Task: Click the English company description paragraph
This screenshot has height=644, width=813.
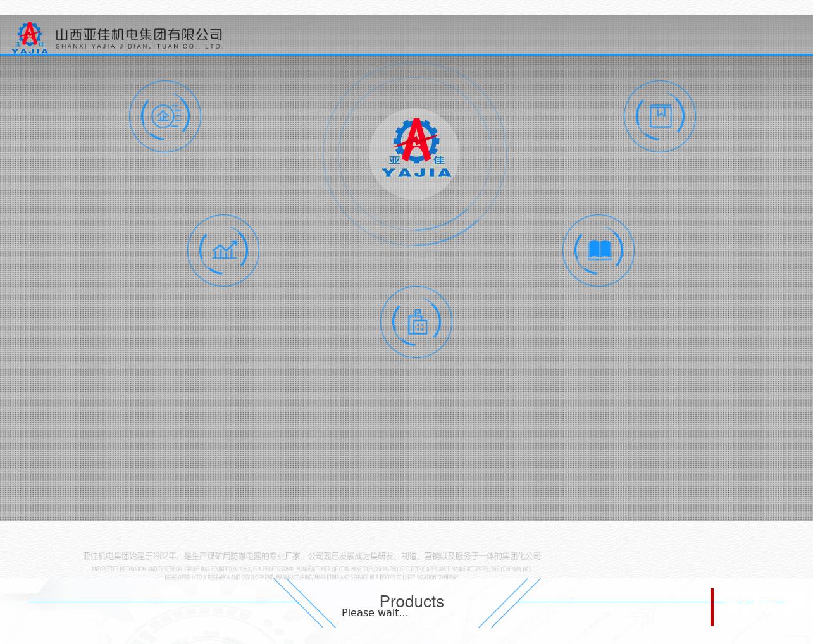Action: coord(311,573)
